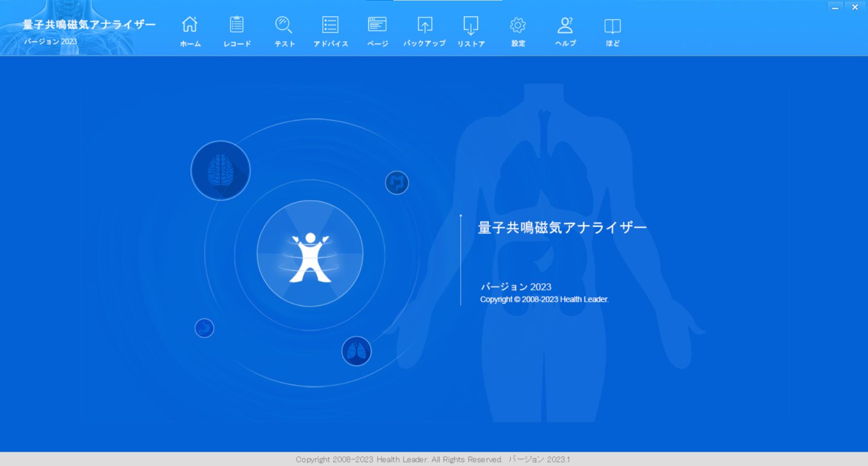
Task: Close the analyzer application window
Action: (855, 7)
